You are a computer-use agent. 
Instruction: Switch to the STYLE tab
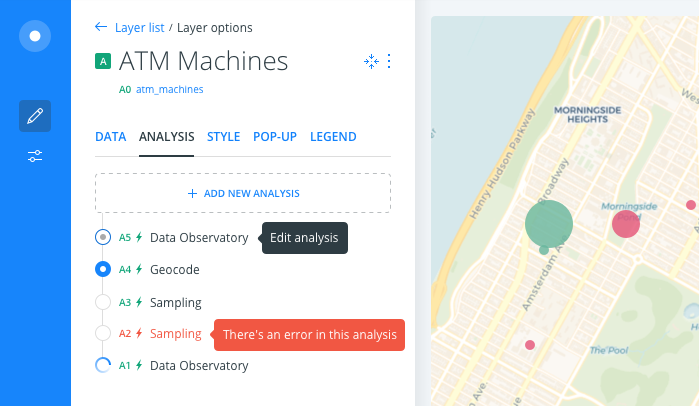[x=223, y=136]
